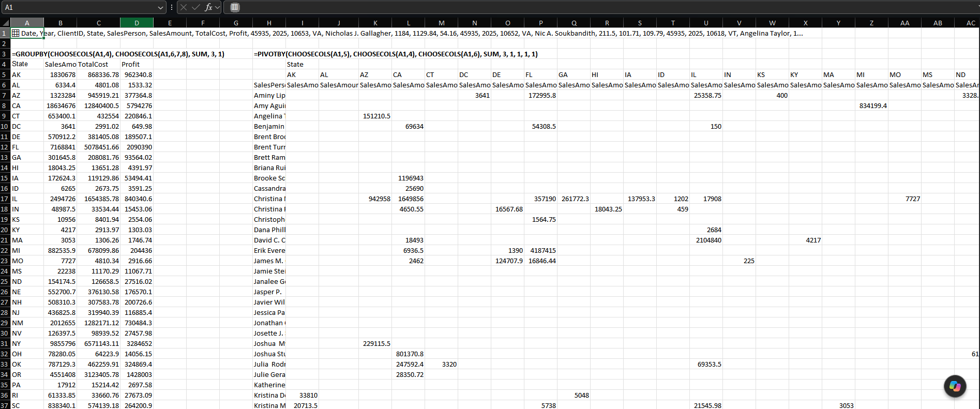Viewport: 980px width, 409px height.
Task: Select pivot value 25358.75
Action: coord(706,95)
